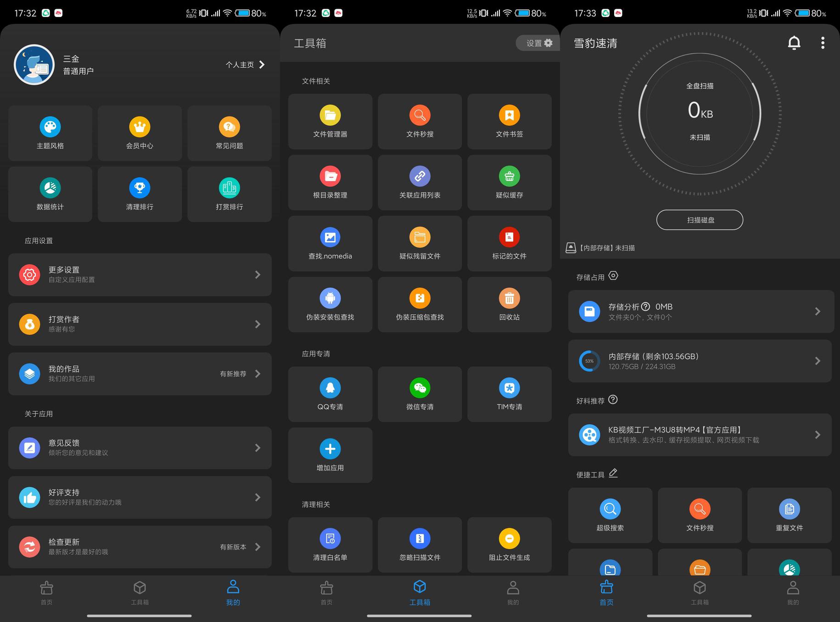The height and width of the screenshot is (622, 840).
Task: Tap the 便捷工具 edit pencil icon
Action: (613, 473)
